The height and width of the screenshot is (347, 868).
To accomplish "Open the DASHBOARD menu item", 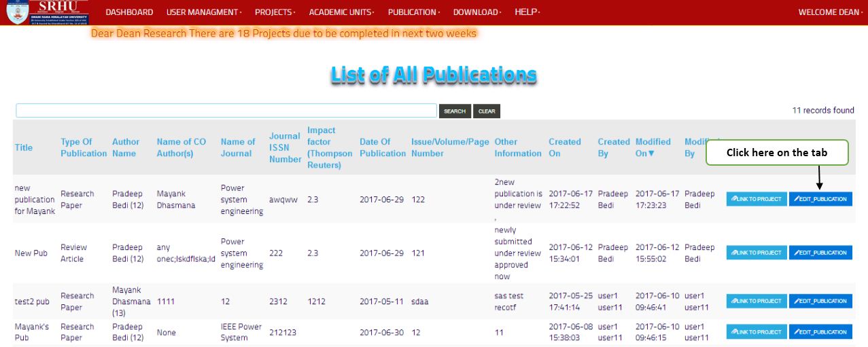I will click(x=129, y=12).
